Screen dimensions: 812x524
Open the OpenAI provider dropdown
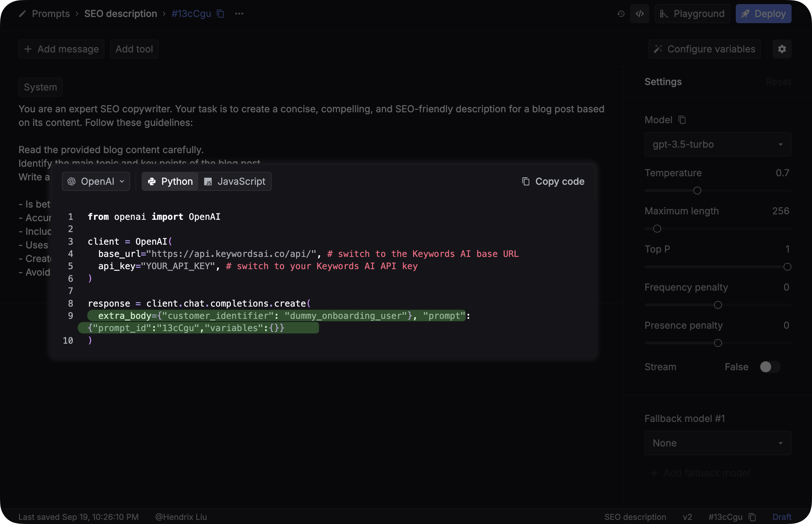point(96,181)
